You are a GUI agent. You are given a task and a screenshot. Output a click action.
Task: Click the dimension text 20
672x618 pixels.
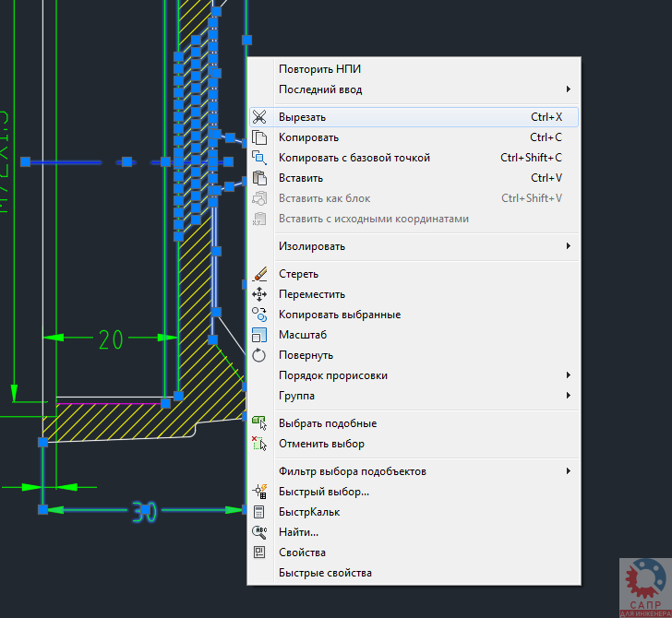[111, 340]
